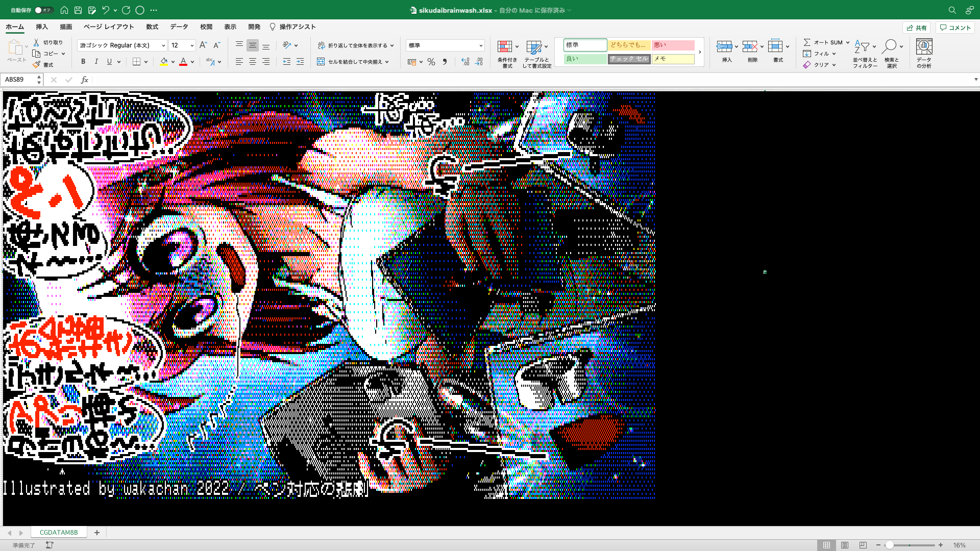Viewport: 980px width, 551px height.
Task: Align text to the left
Action: [x=239, y=62]
